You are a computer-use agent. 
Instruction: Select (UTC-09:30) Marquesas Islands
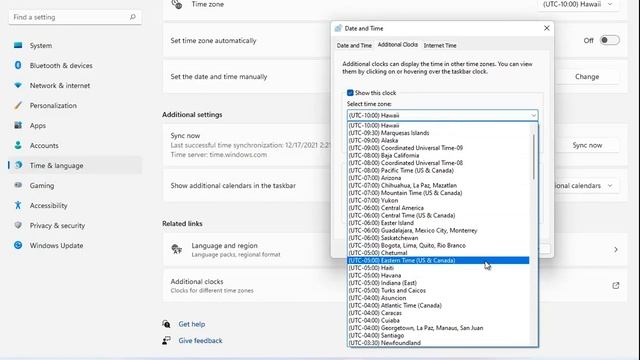coord(438,133)
